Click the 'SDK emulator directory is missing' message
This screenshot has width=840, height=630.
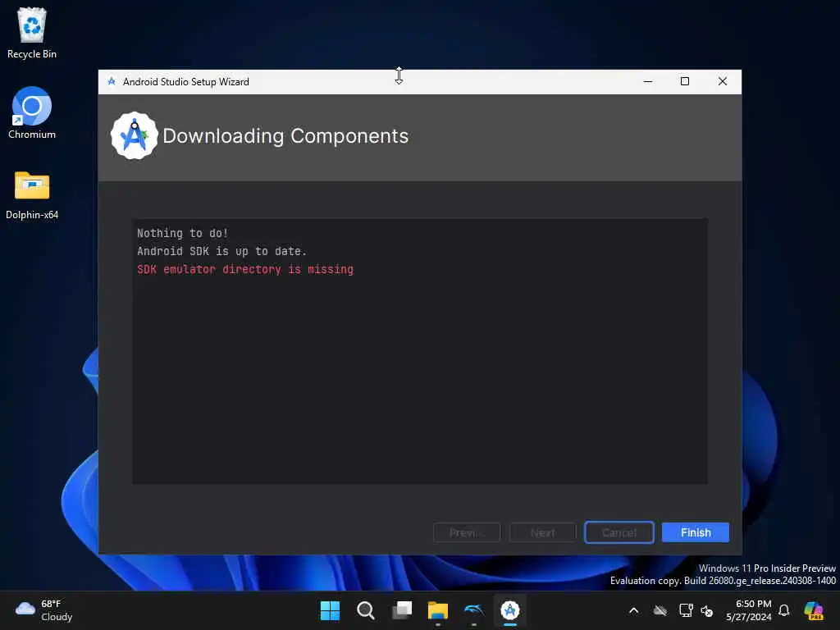click(244, 269)
